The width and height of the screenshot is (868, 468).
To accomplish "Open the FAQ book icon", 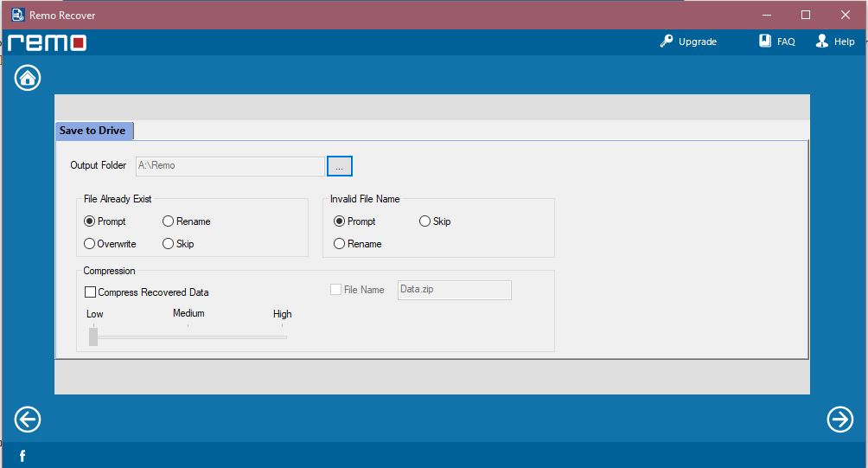I will tap(765, 42).
